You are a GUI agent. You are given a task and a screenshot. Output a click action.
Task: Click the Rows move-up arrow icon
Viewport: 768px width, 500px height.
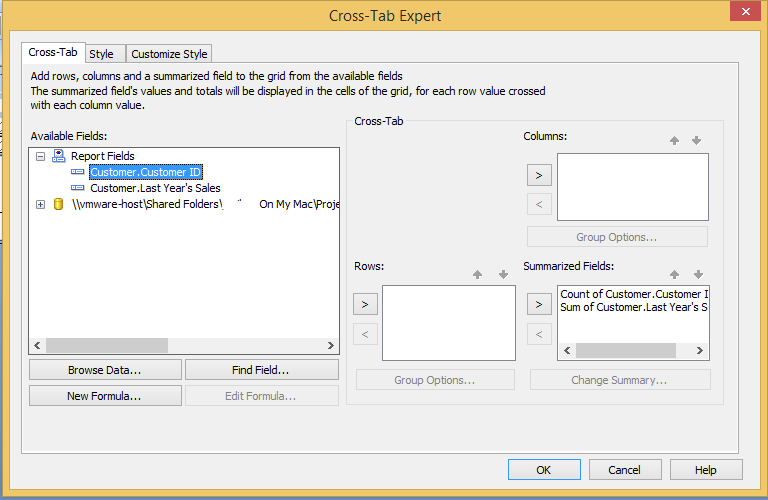pos(478,274)
